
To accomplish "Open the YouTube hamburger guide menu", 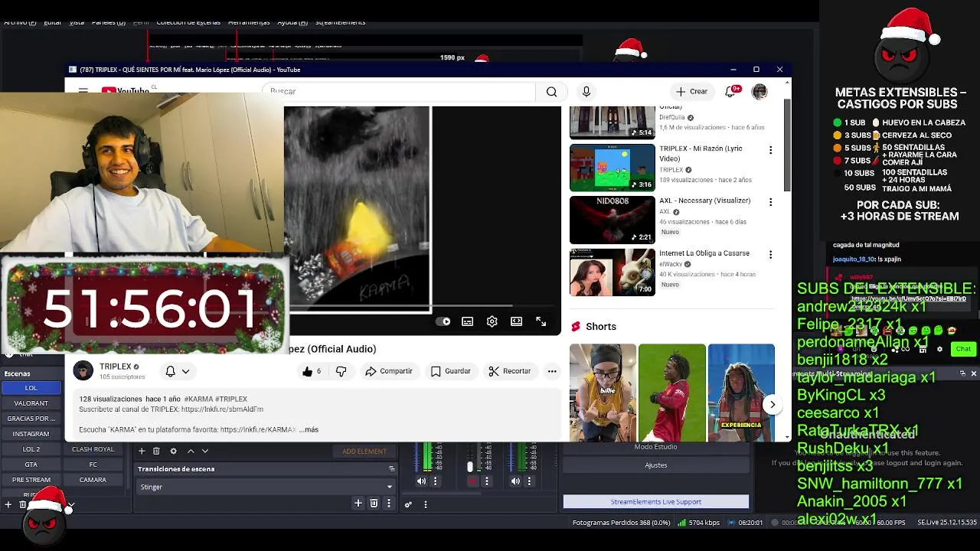I will tap(83, 90).
